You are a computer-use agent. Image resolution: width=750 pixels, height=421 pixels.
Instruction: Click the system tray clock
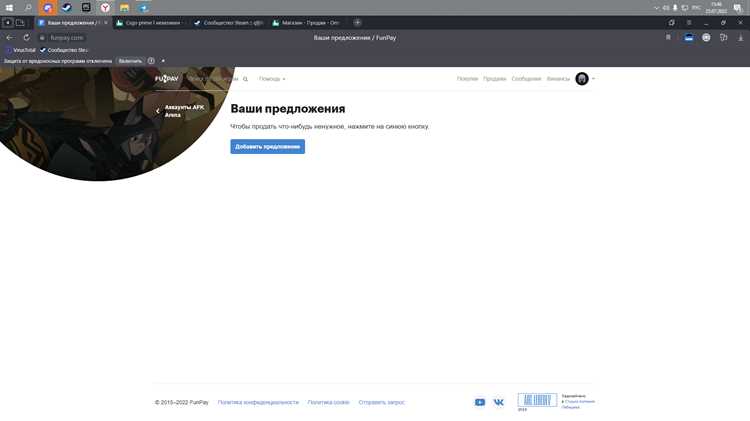[x=716, y=8]
